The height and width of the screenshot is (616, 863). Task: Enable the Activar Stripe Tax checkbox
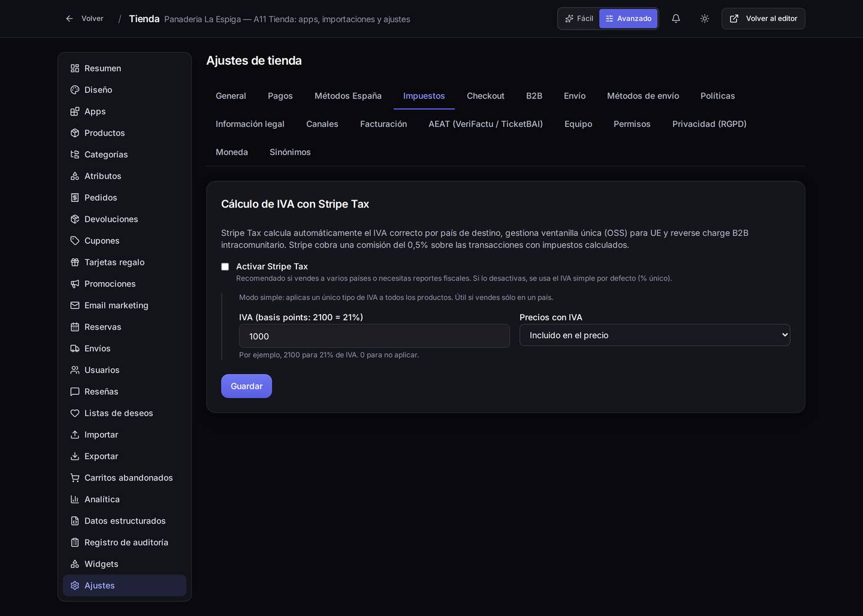tap(225, 267)
